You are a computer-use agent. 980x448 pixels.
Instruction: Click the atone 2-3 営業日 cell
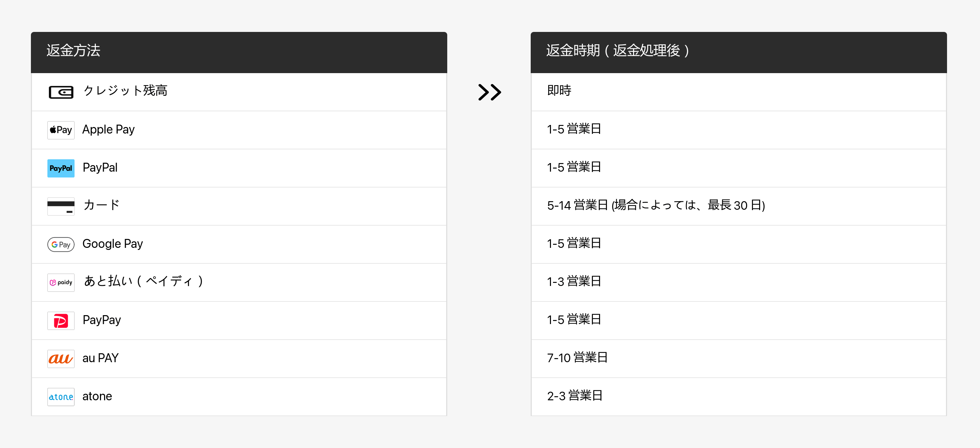click(x=574, y=396)
